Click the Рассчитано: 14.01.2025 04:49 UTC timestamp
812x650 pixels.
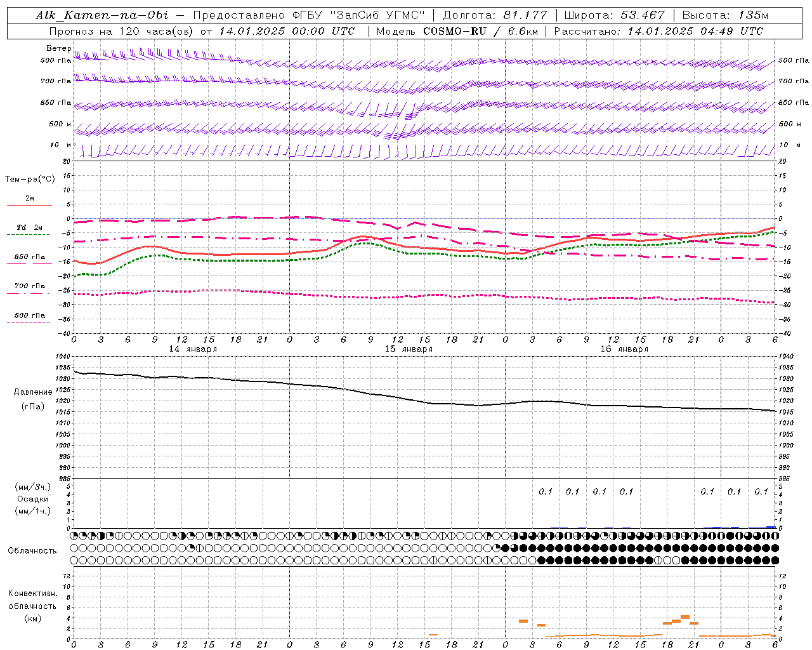658,31
